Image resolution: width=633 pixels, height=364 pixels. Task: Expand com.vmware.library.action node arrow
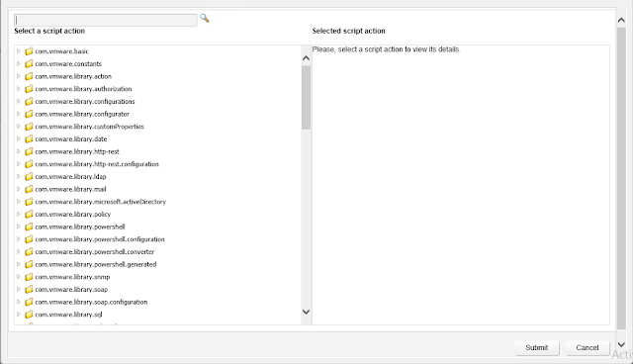(x=18, y=76)
